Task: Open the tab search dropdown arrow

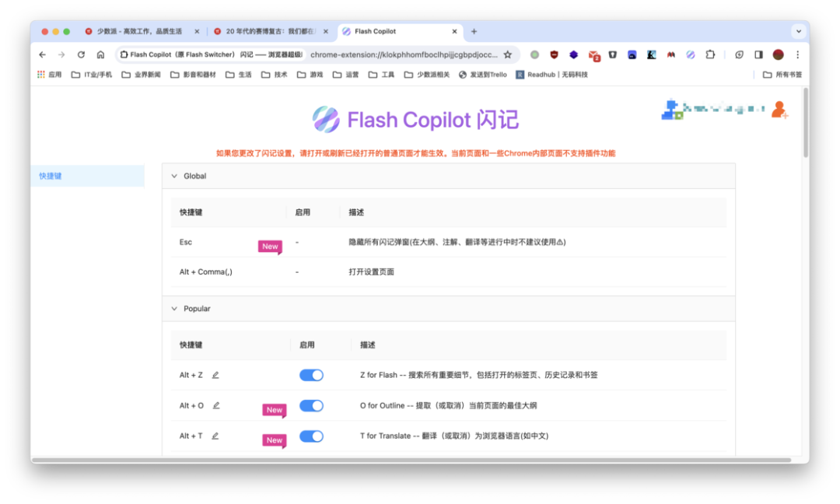Action: click(799, 32)
